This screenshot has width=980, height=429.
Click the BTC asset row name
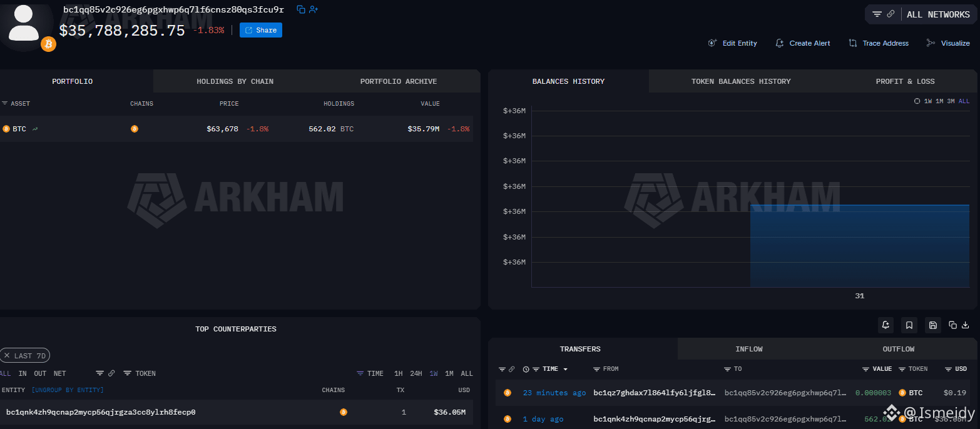pos(19,129)
